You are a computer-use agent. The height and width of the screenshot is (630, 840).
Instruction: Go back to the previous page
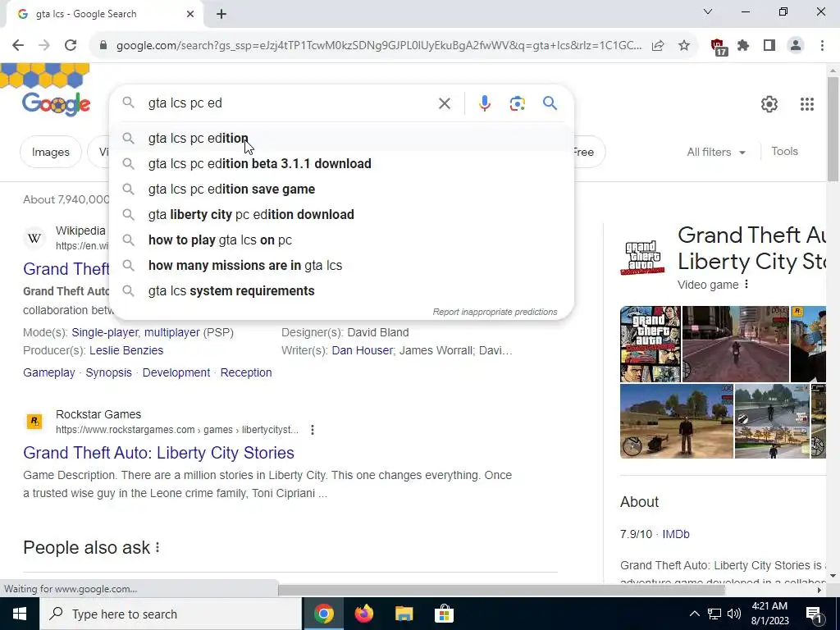[x=18, y=46]
